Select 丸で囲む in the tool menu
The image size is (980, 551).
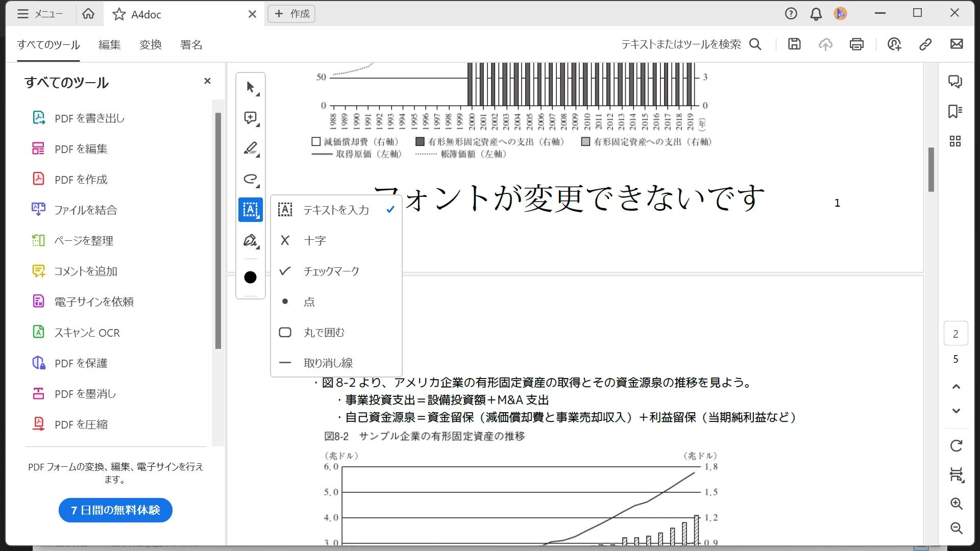pos(324,332)
